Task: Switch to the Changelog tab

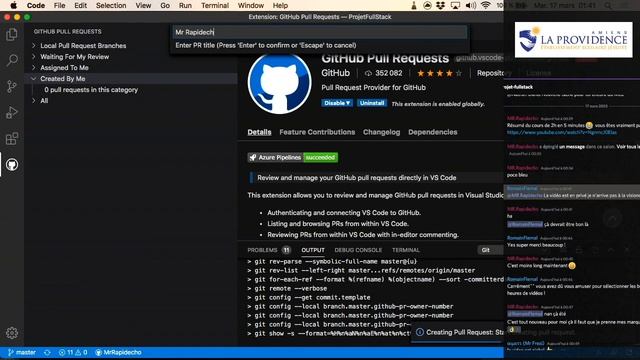Action: pyautogui.click(x=382, y=132)
